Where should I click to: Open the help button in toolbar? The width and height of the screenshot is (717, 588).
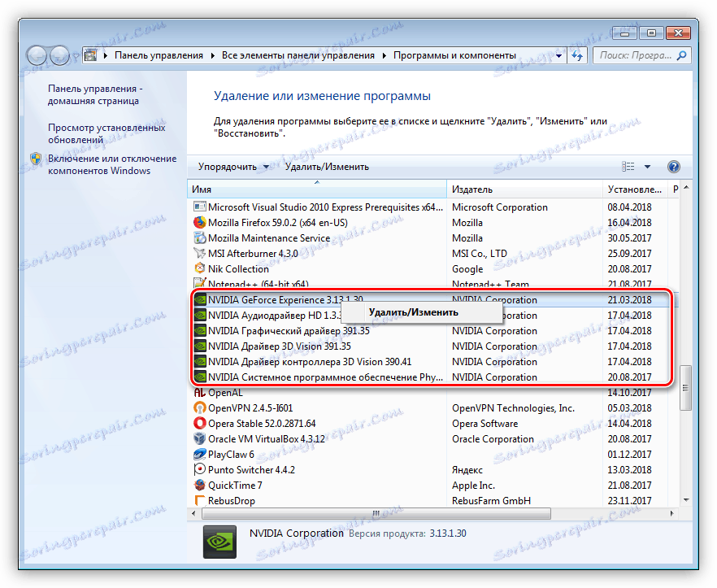(673, 167)
